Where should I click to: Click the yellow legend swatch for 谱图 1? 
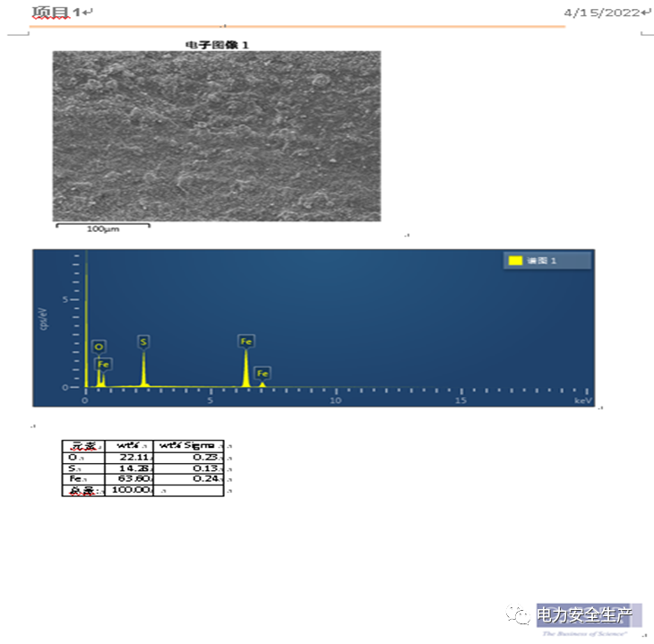[x=515, y=261]
